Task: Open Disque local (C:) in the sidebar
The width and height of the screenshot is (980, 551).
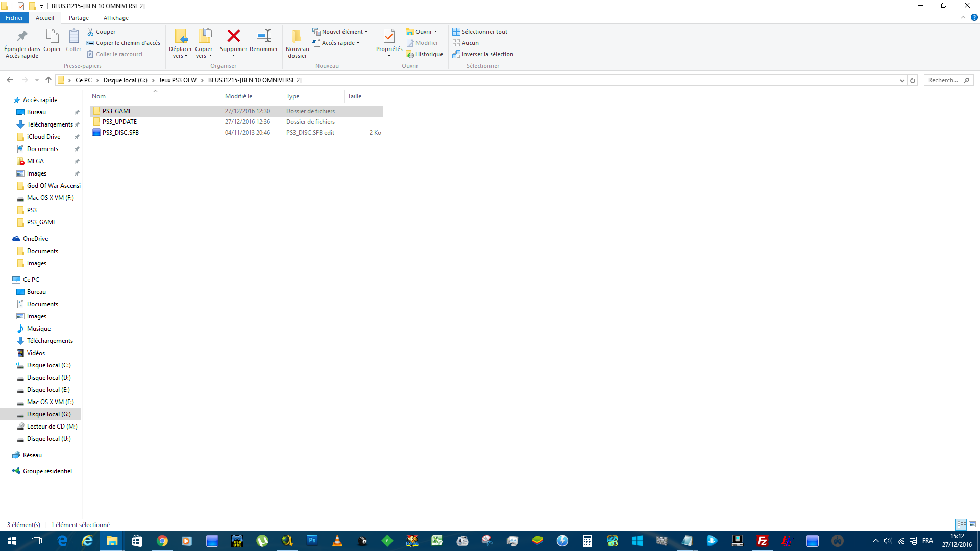Action: (x=48, y=365)
